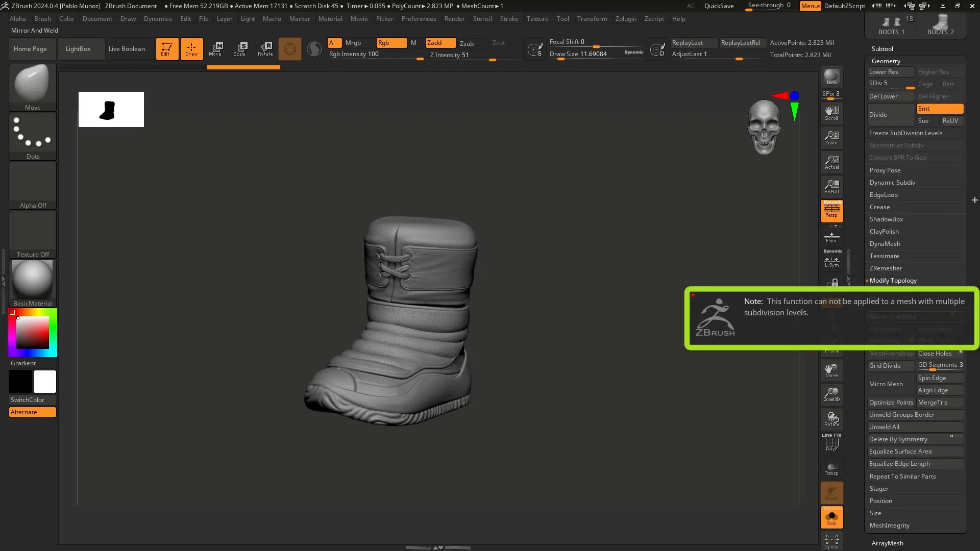
Task: Expand the ArrayMesh section
Action: pyautogui.click(x=887, y=543)
